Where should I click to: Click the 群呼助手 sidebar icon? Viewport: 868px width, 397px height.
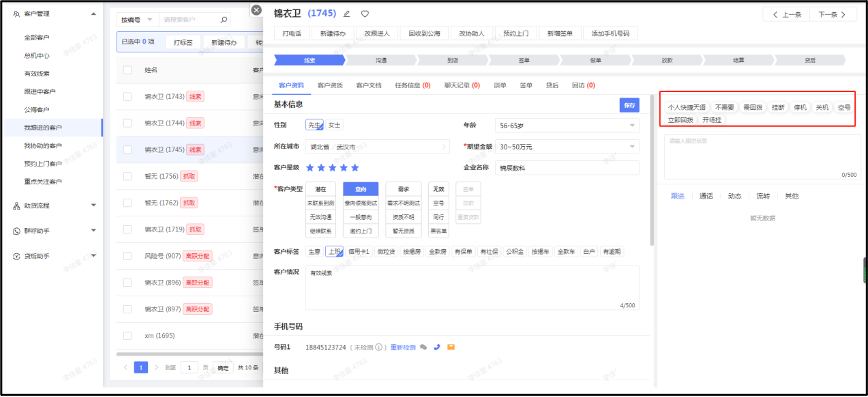pyautogui.click(x=17, y=230)
